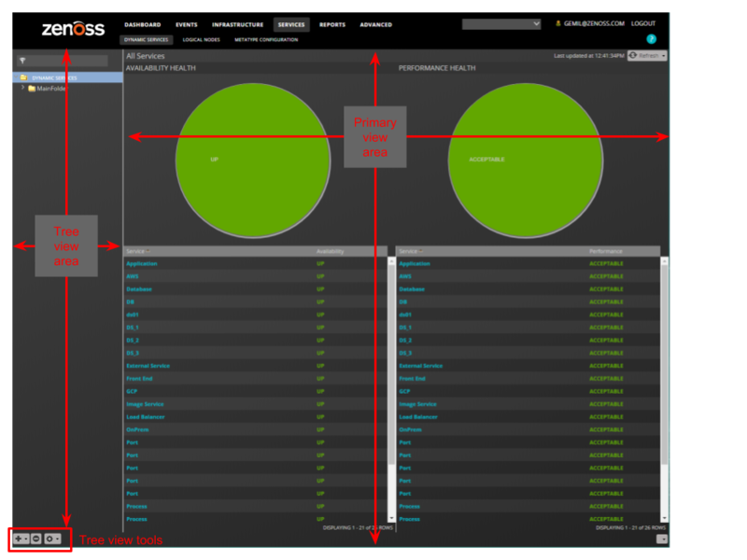Open External Service in the Availability table
Viewport: 747px width, 560px height.
pos(148,366)
